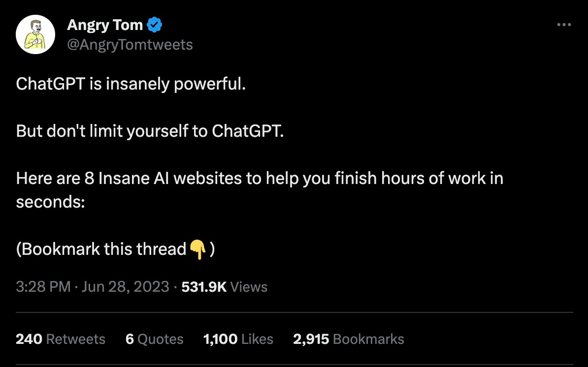Click the 2,915 Bookmarks count
The width and height of the screenshot is (588, 367).
348,338
